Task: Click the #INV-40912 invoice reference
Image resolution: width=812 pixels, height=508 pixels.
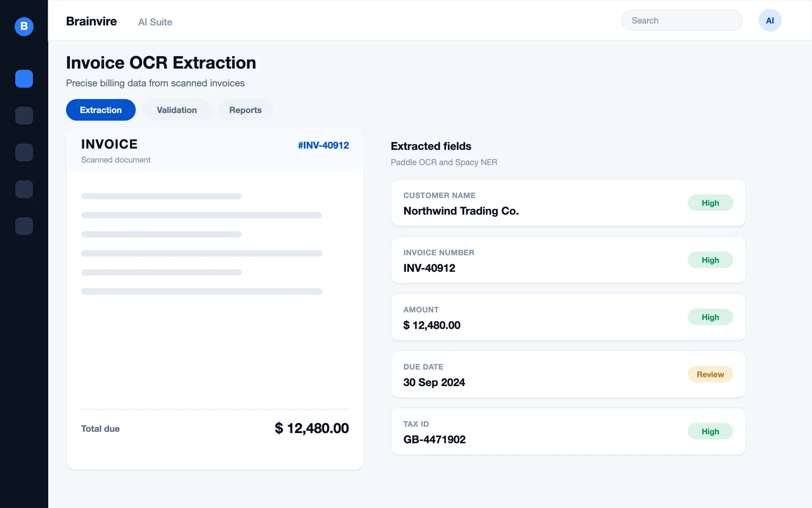Action: click(x=323, y=145)
